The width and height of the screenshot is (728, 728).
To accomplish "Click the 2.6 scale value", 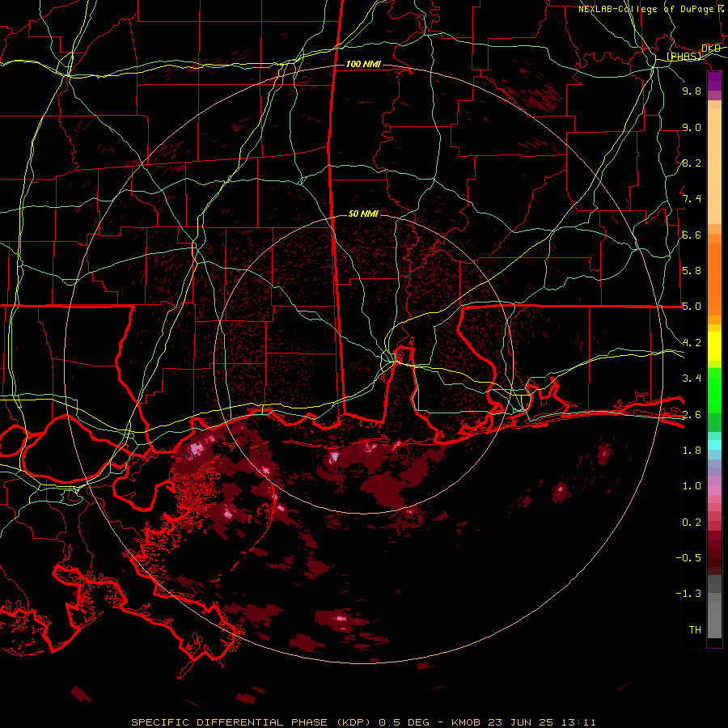I will [692, 415].
